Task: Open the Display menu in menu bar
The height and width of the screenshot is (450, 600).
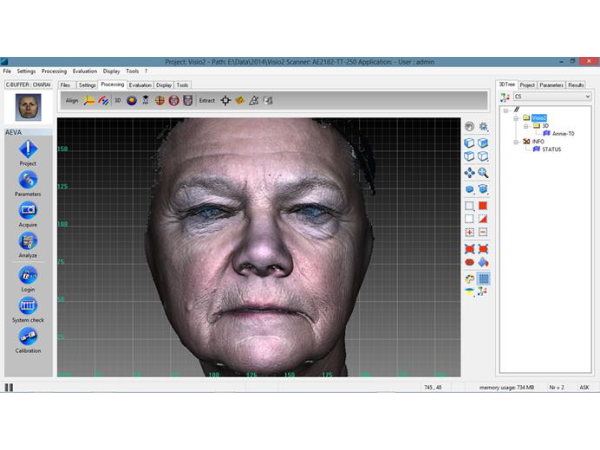Action: pos(111,71)
